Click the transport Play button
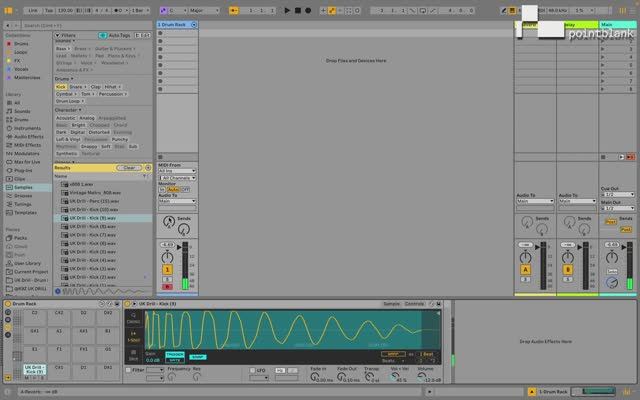The image size is (640, 400). tap(287, 11)
